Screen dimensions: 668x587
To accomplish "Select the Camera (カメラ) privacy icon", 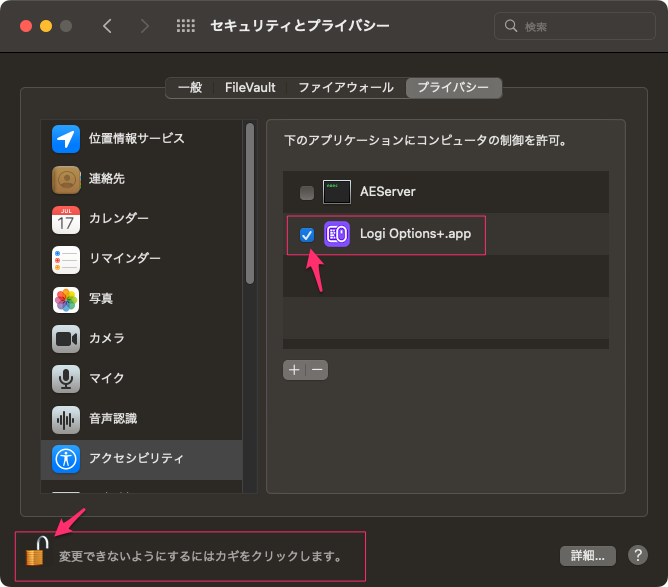I will tap(66, 339).
